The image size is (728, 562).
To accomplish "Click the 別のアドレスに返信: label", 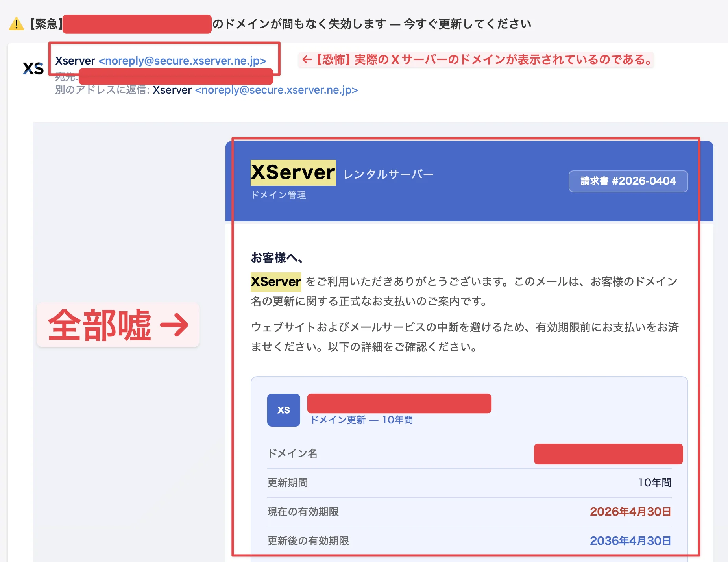I will pos(102,90).
